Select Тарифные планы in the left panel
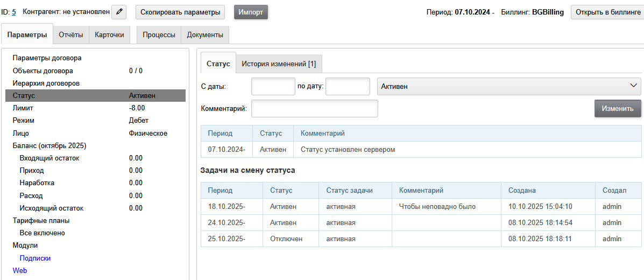This screenshot has height=280, width=644. point(41,220)
